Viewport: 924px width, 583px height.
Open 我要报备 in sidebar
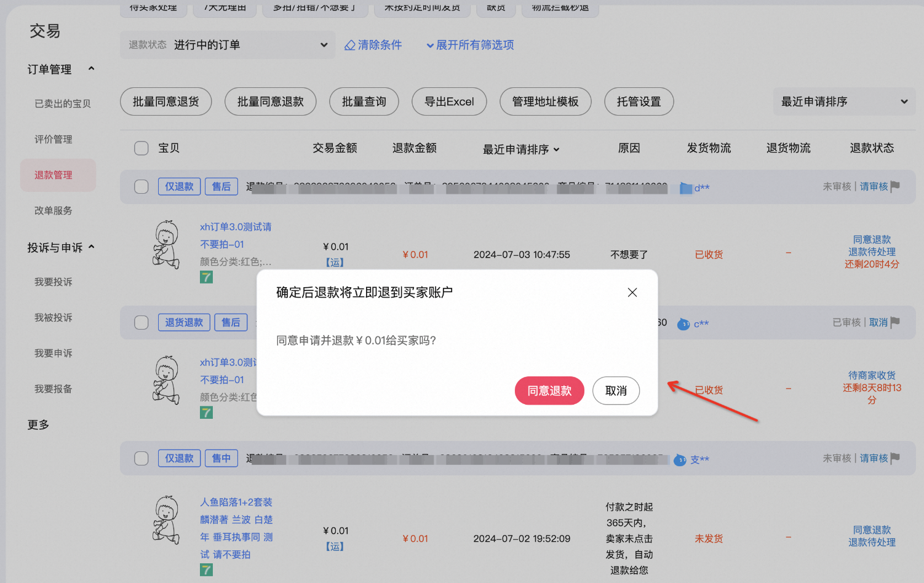54,389
